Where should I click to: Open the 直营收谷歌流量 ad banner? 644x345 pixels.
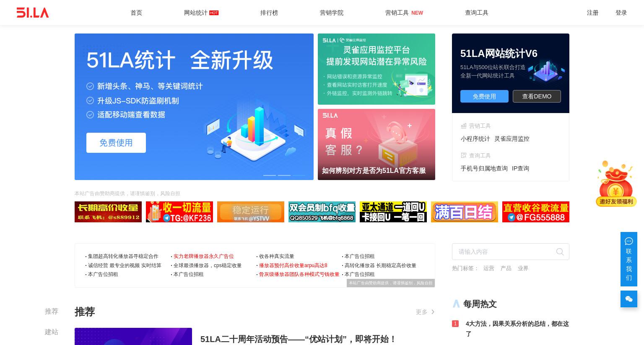click(536, 212)
